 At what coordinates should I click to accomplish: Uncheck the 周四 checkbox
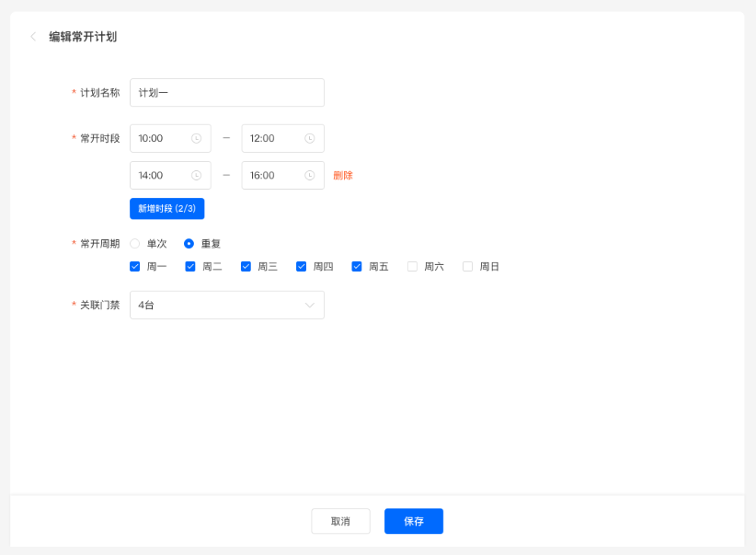click(302, 266)
